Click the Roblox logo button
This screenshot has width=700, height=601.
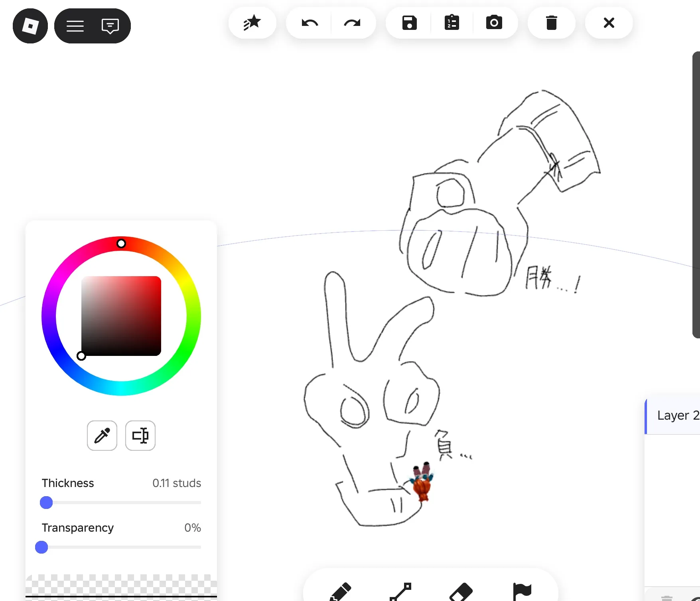[30, 26]
